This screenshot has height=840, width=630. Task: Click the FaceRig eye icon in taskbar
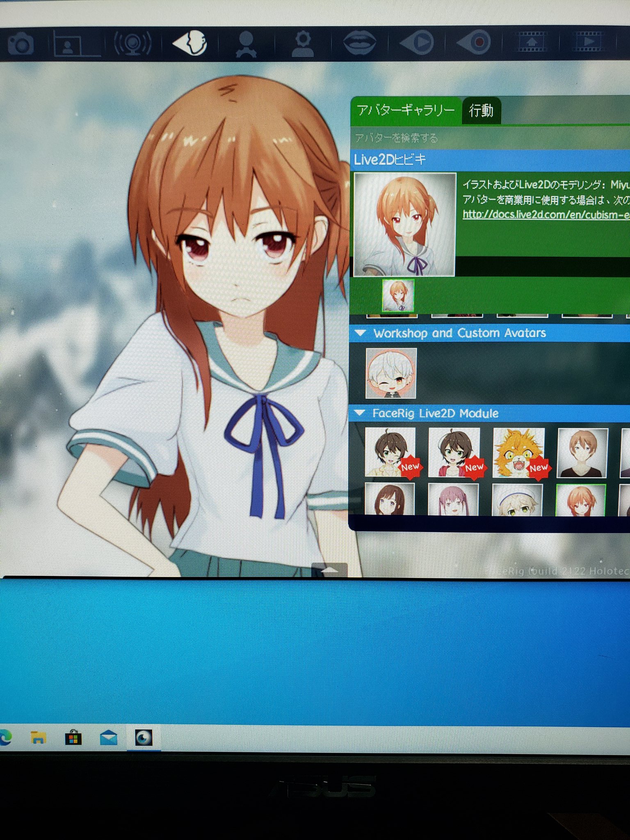[144, 738]
